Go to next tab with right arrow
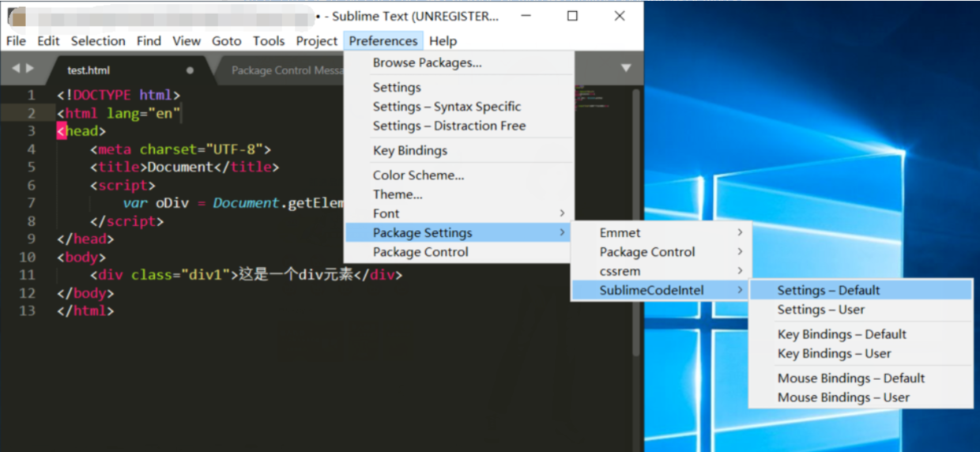 pos(30,69)
